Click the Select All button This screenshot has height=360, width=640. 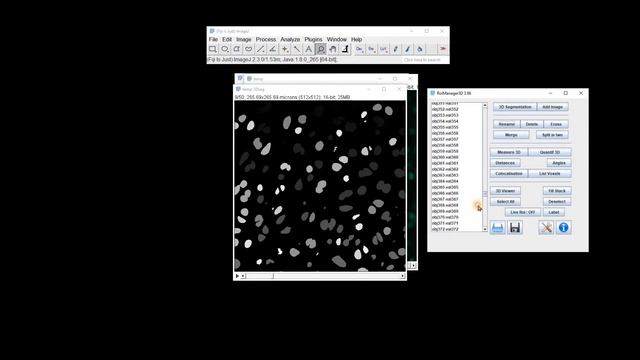coord(505,202)
